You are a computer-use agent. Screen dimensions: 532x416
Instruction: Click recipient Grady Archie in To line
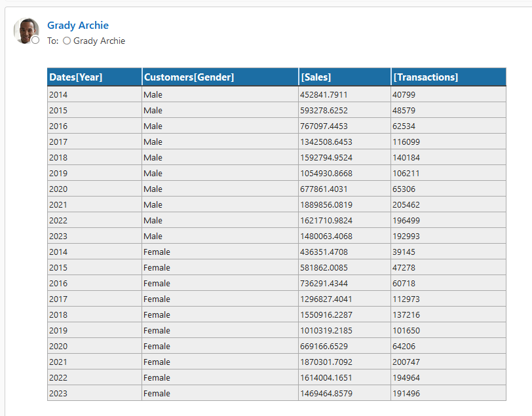point(99,41)
